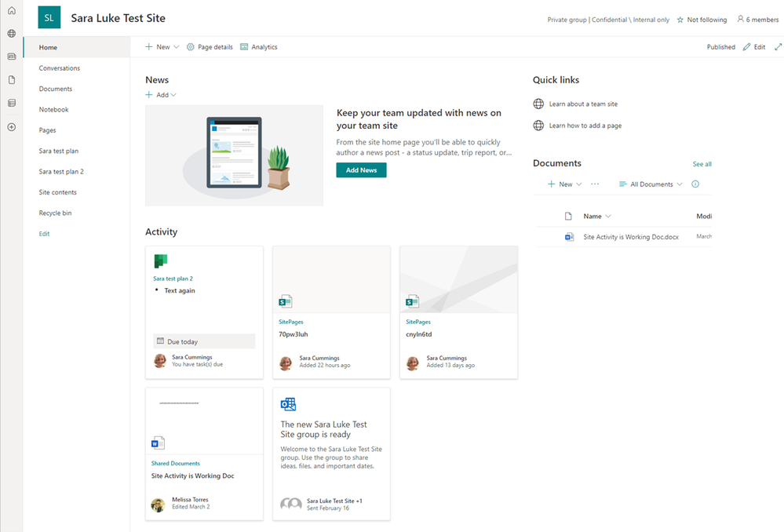Open the My lists icon in app bar
The image size is (784, 532).
coord(12,103)
